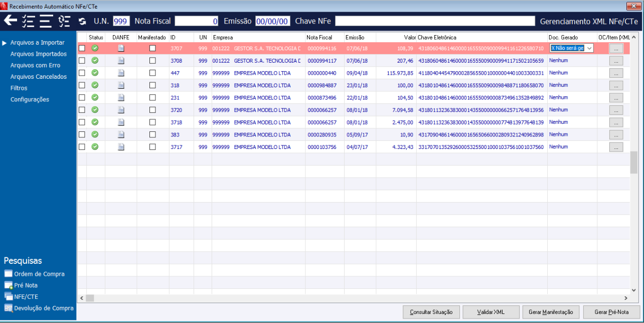
Task: Click the refresh icon beside U.N. field
Action: [82, 21]
